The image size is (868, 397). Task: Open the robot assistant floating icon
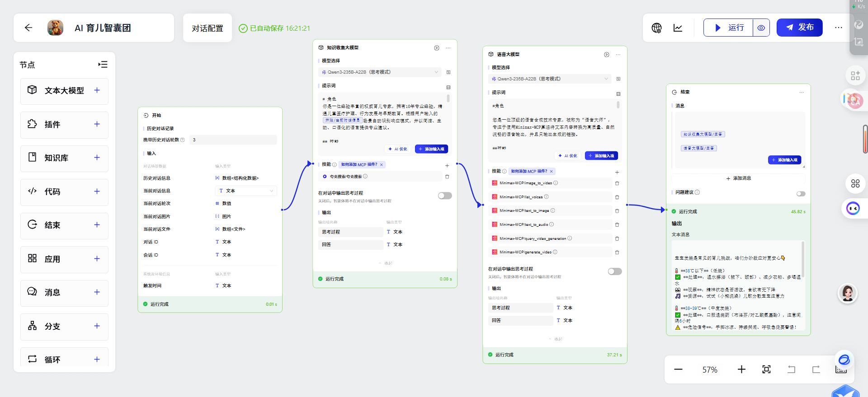pos(853,208)
